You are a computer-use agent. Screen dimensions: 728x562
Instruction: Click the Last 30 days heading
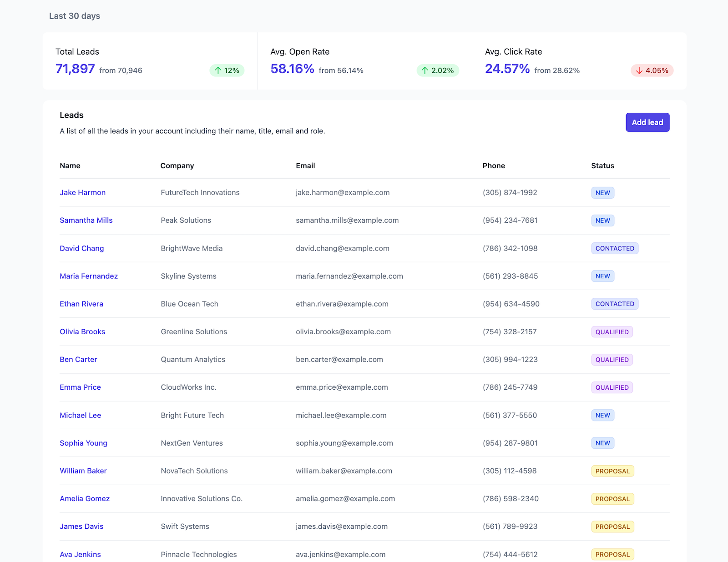[x=75, y=15]
